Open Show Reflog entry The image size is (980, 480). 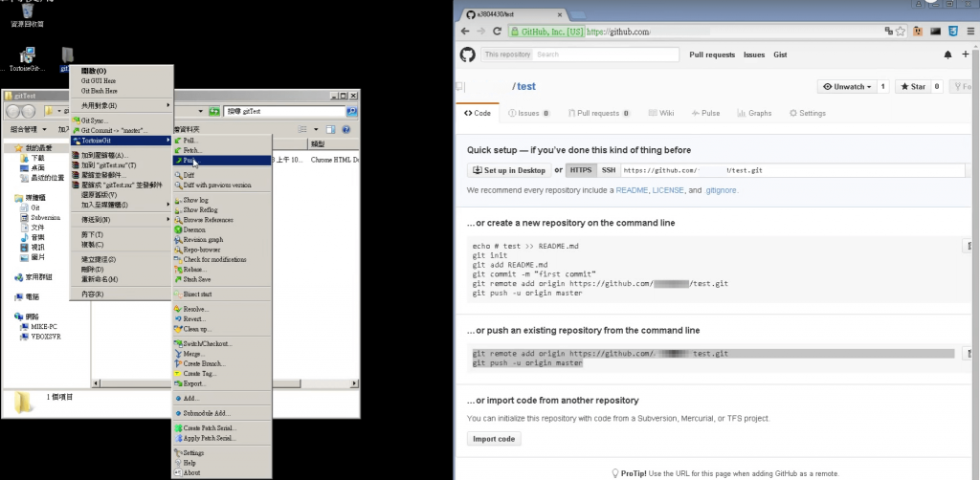tap(222, 210)
